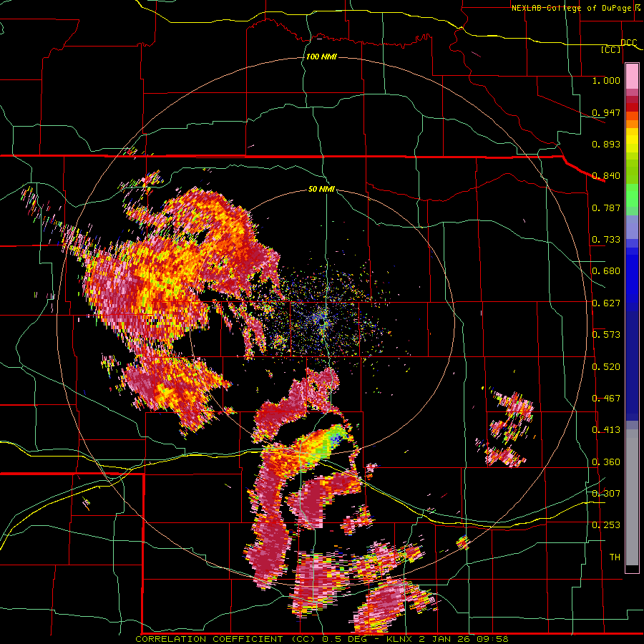Click the [CC] legend label

tap(610, 49)
